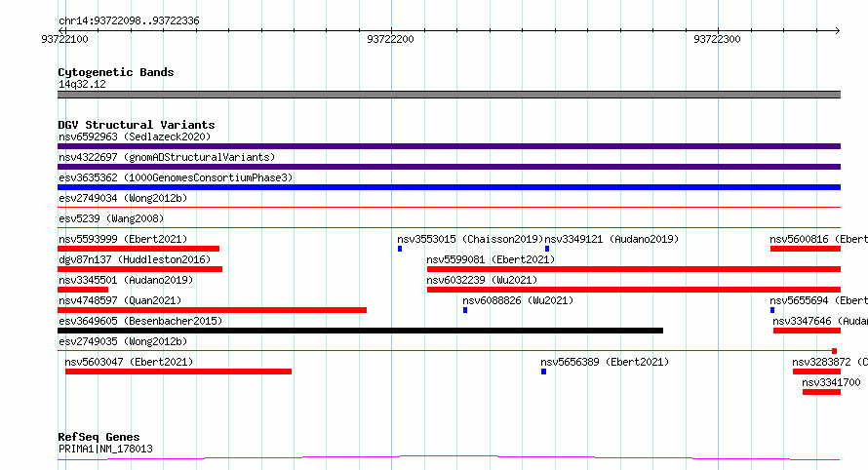Select the nsv6592963 (Sedlazeck2020) variant label
Screen dimensions: 868x470
click(135, 137)
